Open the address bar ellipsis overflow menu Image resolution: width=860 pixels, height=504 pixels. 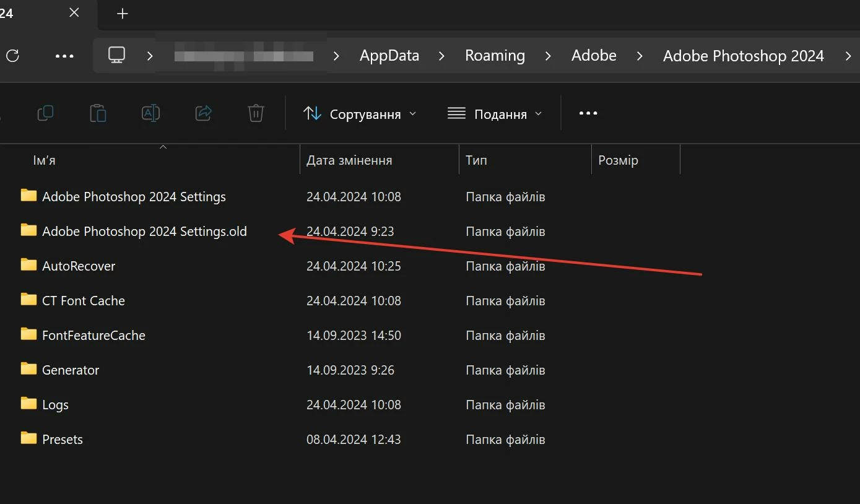(x=64, y=56)
